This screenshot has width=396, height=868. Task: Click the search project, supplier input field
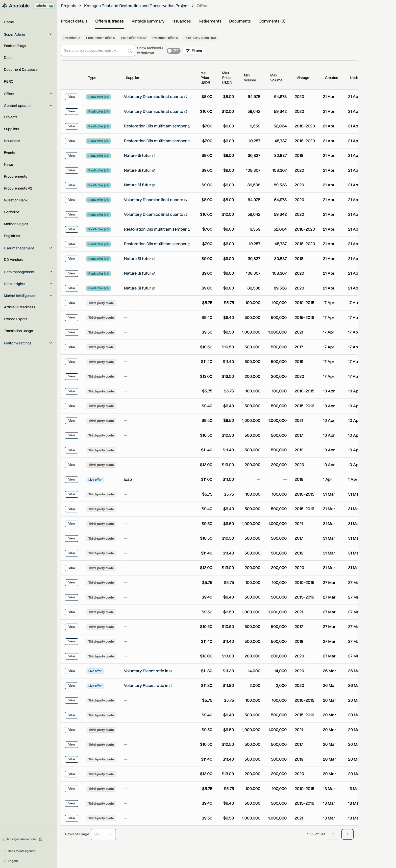tap(98, 51)
